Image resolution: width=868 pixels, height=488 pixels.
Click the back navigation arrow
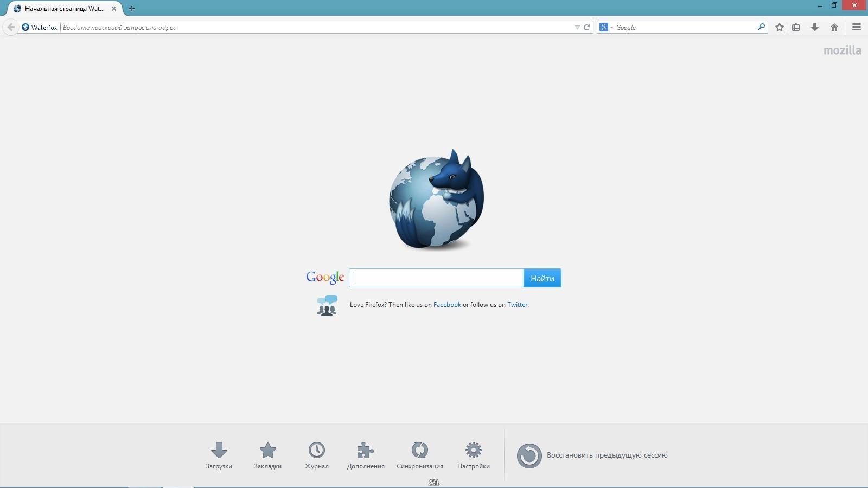pyautogui.click(x=10, y=27)
